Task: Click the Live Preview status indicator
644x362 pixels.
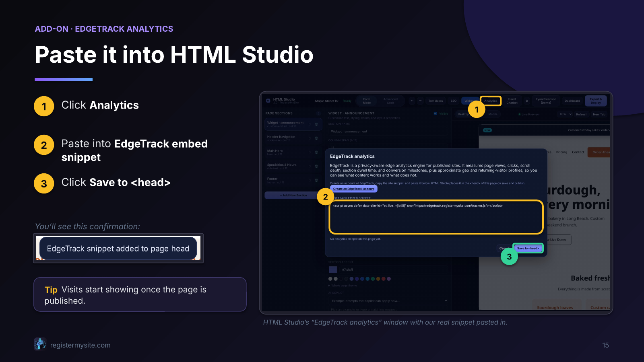Action: (529, 114)
